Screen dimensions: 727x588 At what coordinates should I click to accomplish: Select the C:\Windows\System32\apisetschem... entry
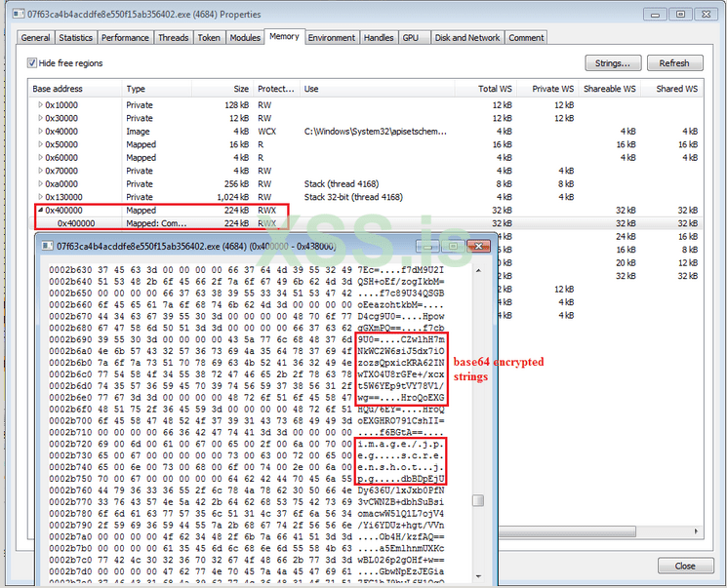(375, 131)
